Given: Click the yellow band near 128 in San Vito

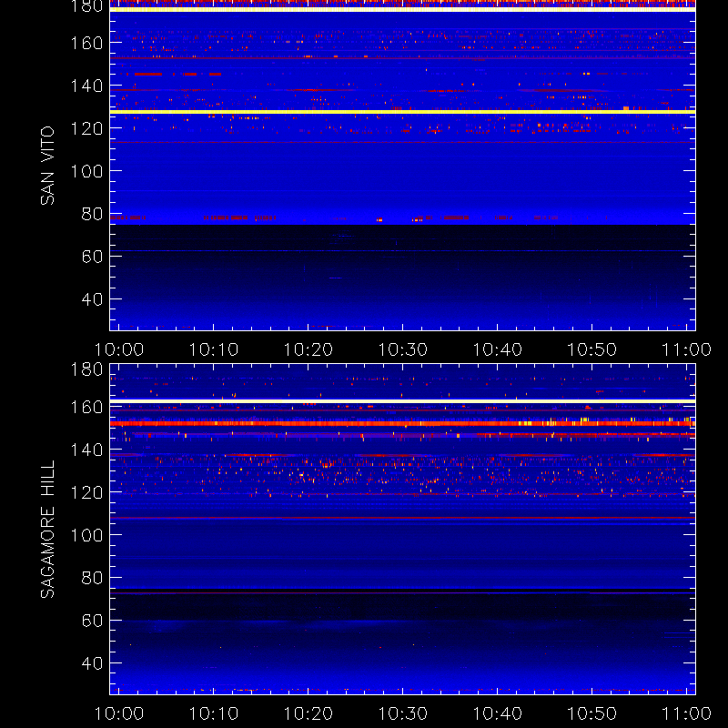Looking at the screenshot, I should click(402, 112).
